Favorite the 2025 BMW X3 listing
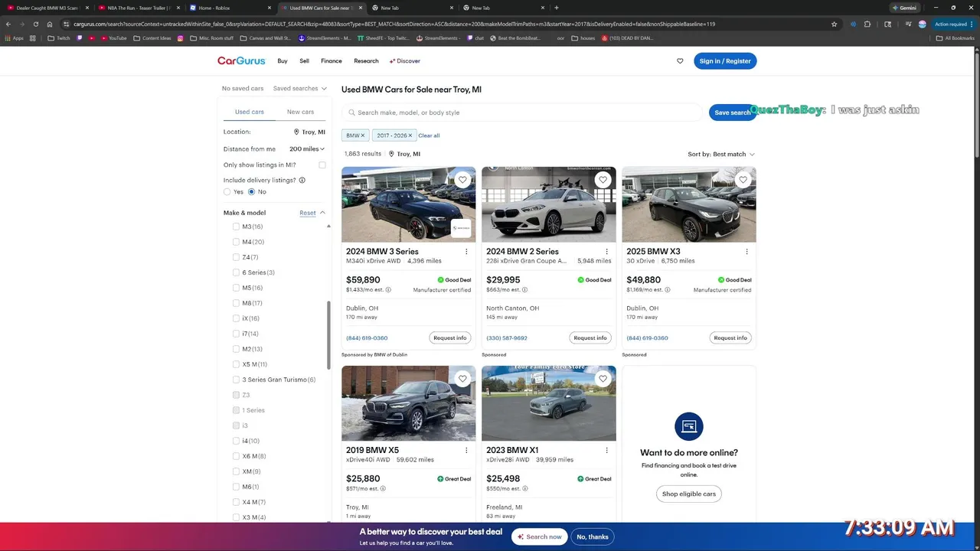This screenshot has height=551, width=980. (x=743, y=180)
